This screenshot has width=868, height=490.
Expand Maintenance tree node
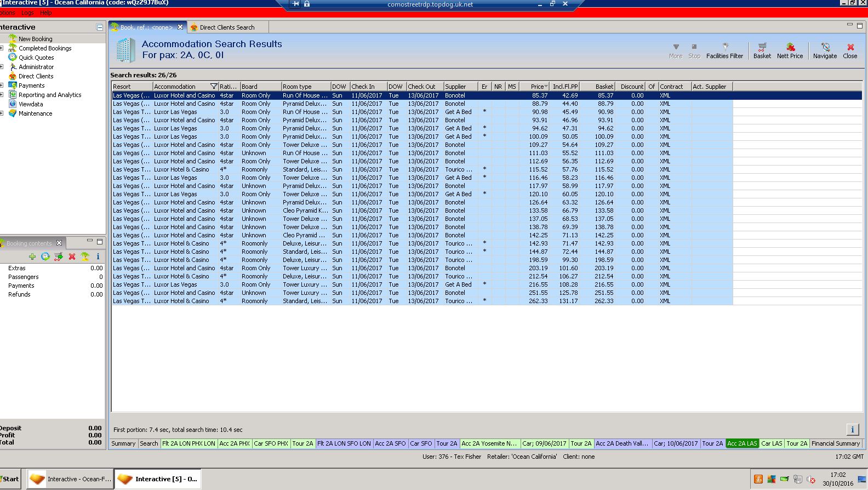2,113
